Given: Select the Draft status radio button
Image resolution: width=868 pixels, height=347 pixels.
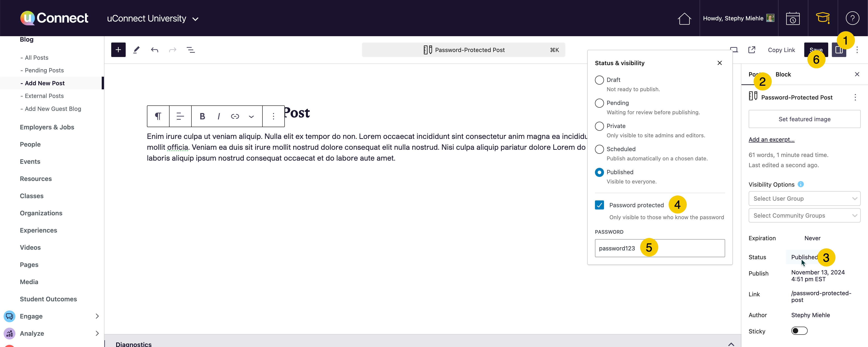Looking at the screenshot, I should point(599,80).
